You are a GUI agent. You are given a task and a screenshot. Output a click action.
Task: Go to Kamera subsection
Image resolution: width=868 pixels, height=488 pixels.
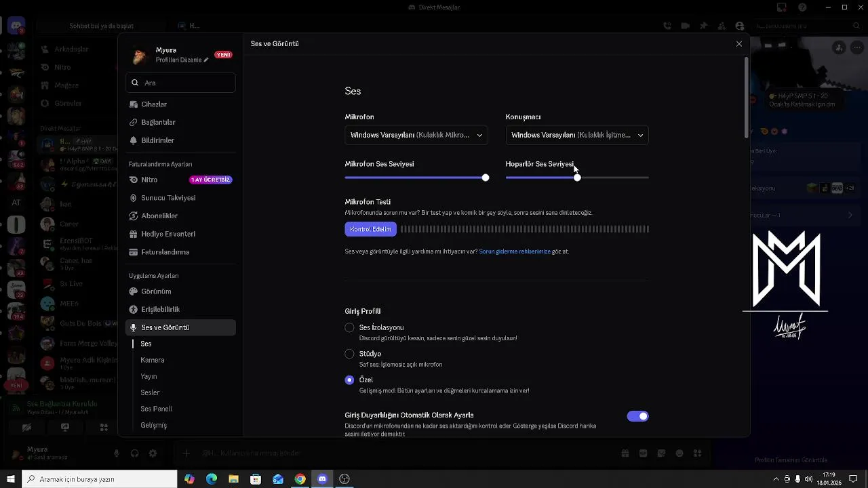pyautogui.click(x=153, y=361)
